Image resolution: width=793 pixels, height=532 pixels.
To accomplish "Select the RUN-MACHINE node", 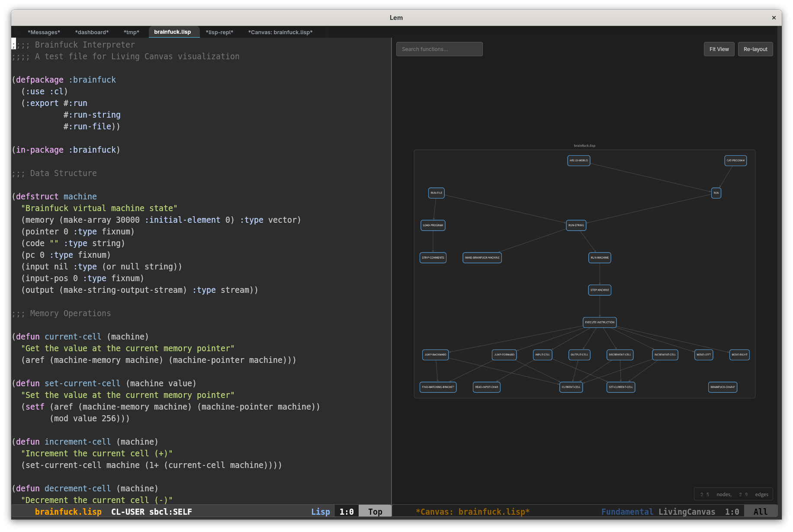I will (599, 257).
